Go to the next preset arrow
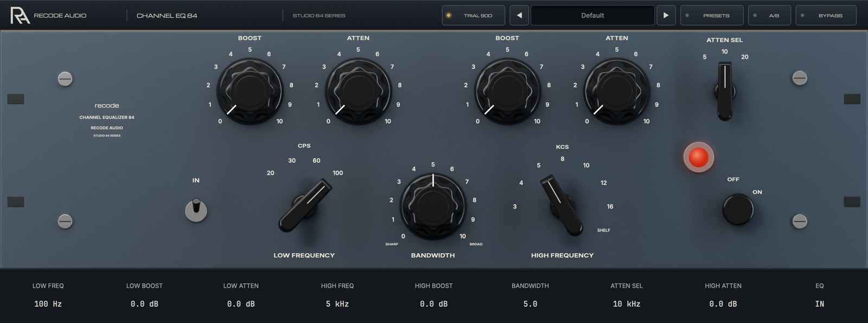The image size is (868, 323). pyautogui.click(x=666, y=15)
